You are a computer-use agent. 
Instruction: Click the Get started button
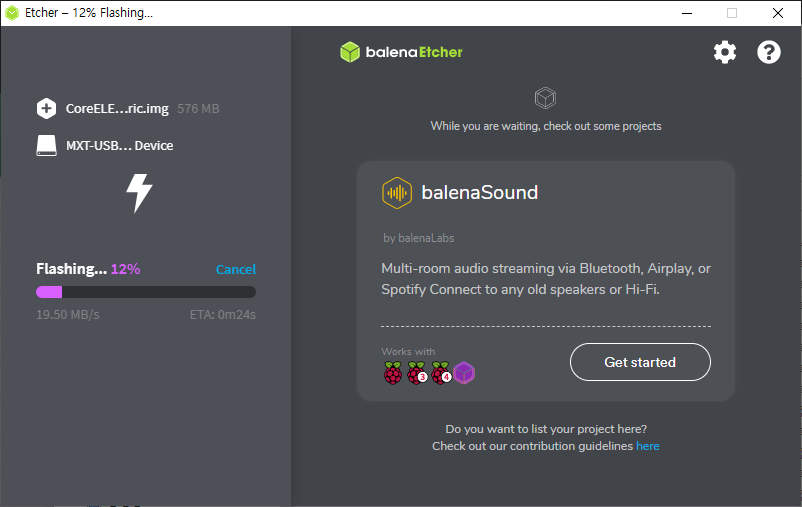(640, 362)
